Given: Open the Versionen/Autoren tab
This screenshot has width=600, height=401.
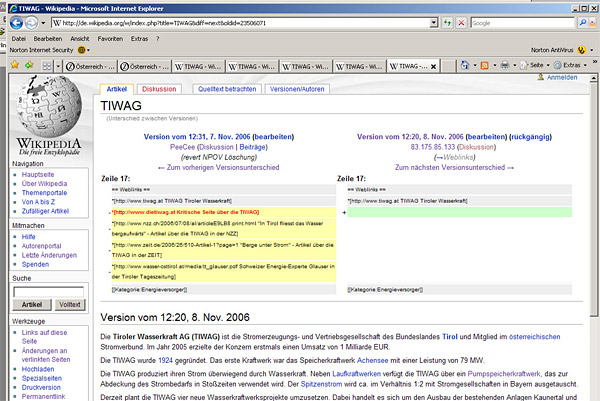Looking at the screenshot, I should pyautogui.click(x=297, y=89).
